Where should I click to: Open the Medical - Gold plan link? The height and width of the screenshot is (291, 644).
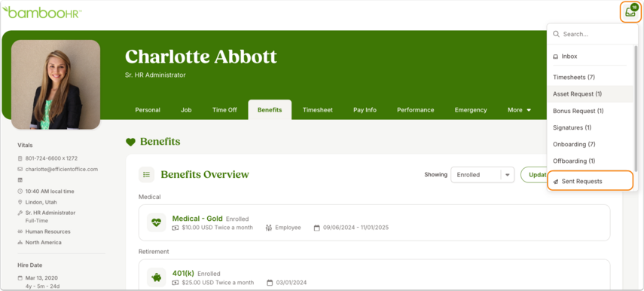(197, 219)
